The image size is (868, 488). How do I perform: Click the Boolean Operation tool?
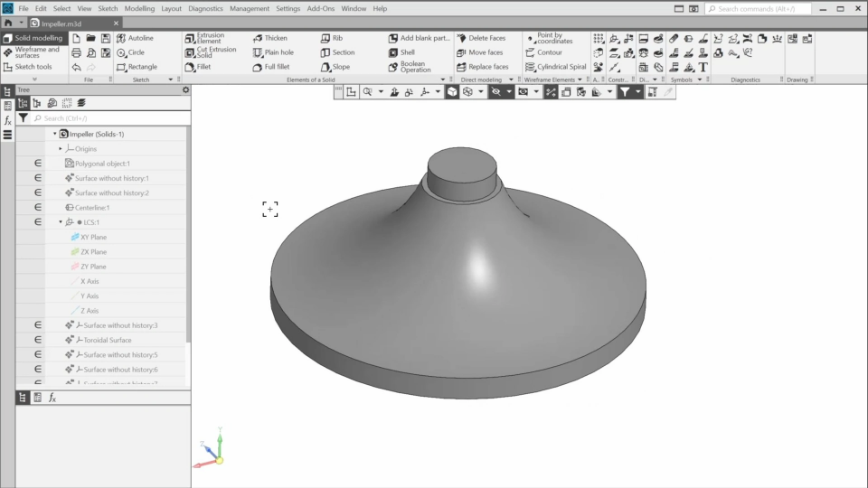tap(394, 67)
